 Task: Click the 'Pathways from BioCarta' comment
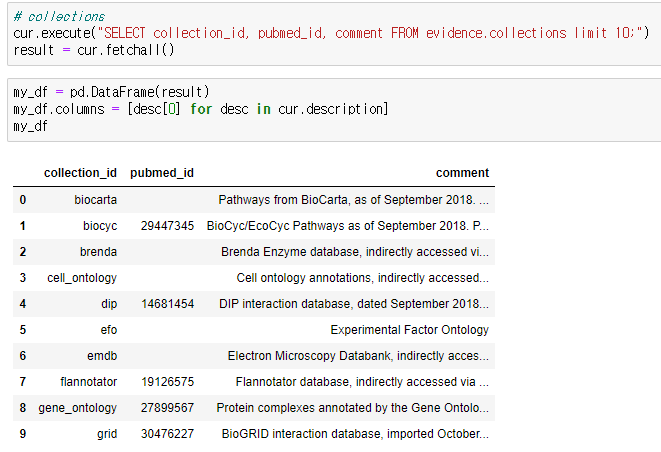click(x=354, y=199)
